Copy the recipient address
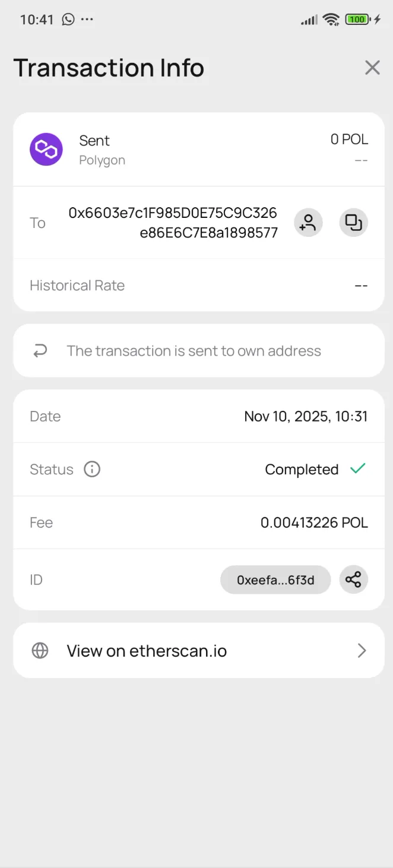The image size is (393, 868). coord(354,223)
